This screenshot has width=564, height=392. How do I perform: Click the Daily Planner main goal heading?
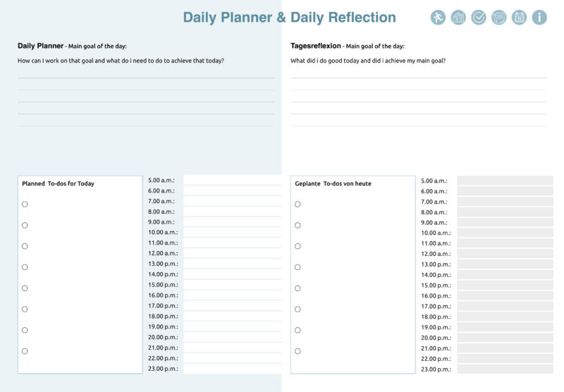point(72,46)
